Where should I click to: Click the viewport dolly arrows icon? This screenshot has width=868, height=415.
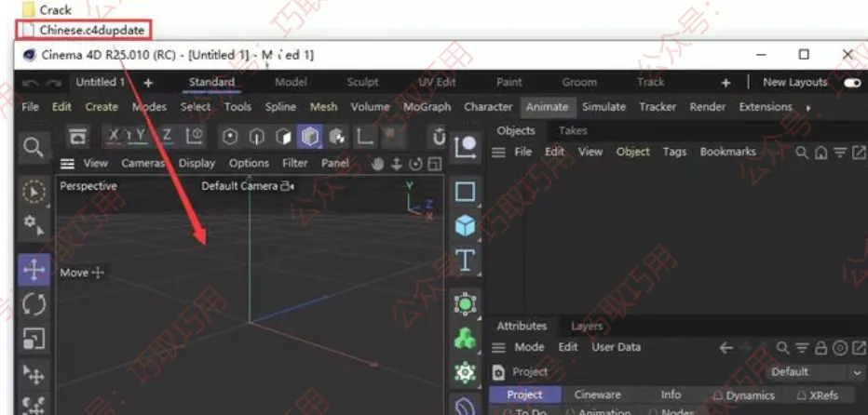point(397,165)
